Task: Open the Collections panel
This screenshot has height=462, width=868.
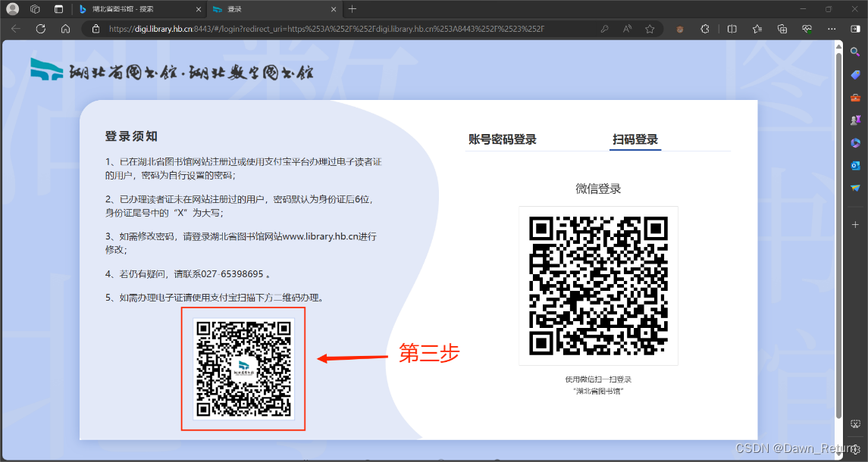Action: coord(782,29)
